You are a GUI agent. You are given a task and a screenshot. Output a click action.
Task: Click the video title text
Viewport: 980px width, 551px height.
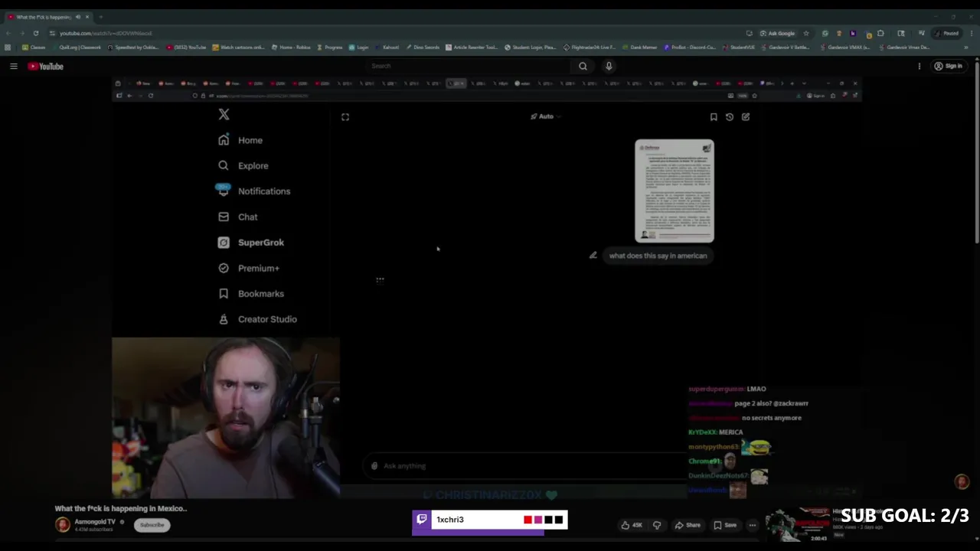tap(121, 508)
